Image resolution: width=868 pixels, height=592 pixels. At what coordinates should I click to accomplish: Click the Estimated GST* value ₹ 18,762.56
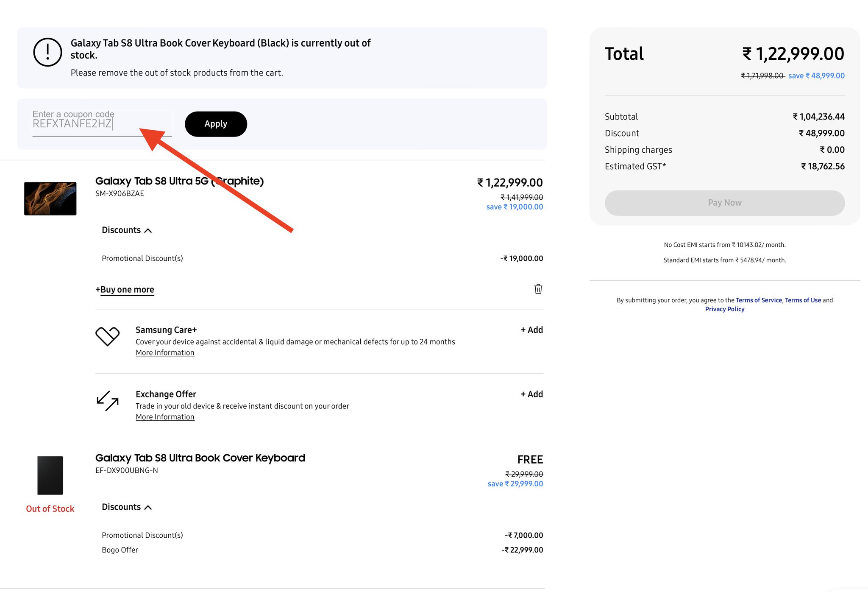pyautogui.click(x=823, y=166)
